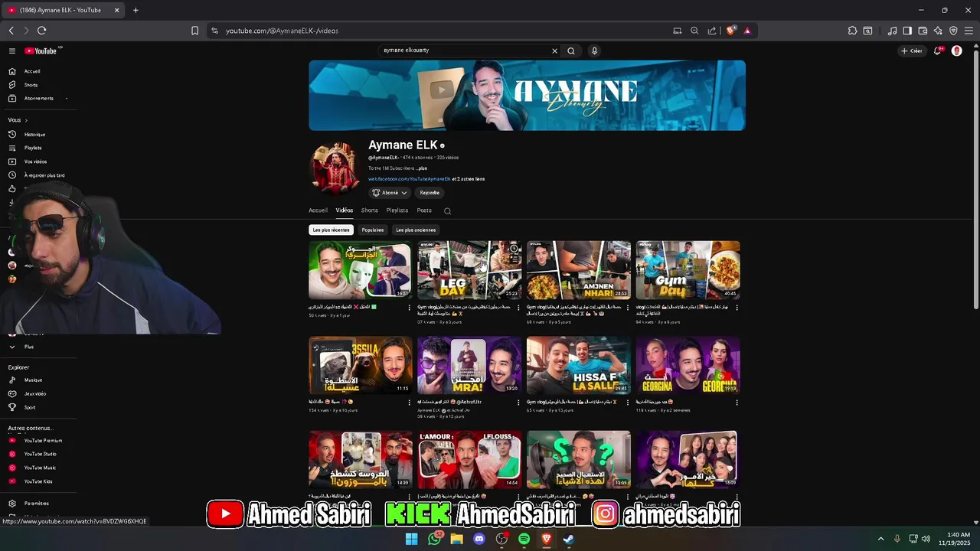Open a new browser tab

click(x=136, y=10)
